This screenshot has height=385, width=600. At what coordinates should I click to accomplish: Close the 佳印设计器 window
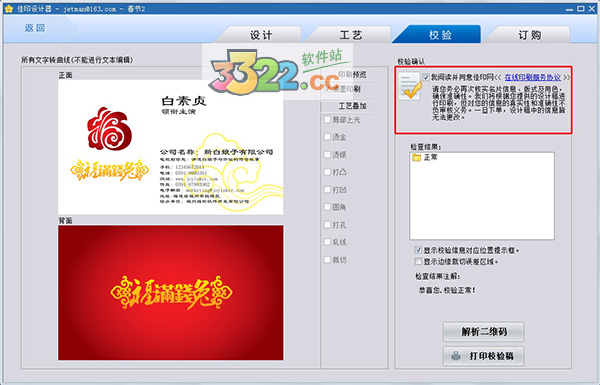pos(592,8)
